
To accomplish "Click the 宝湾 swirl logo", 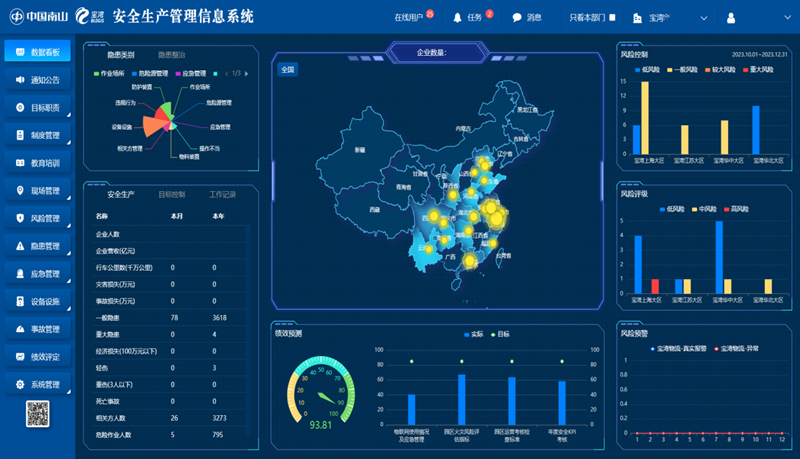I will [90, 16].
